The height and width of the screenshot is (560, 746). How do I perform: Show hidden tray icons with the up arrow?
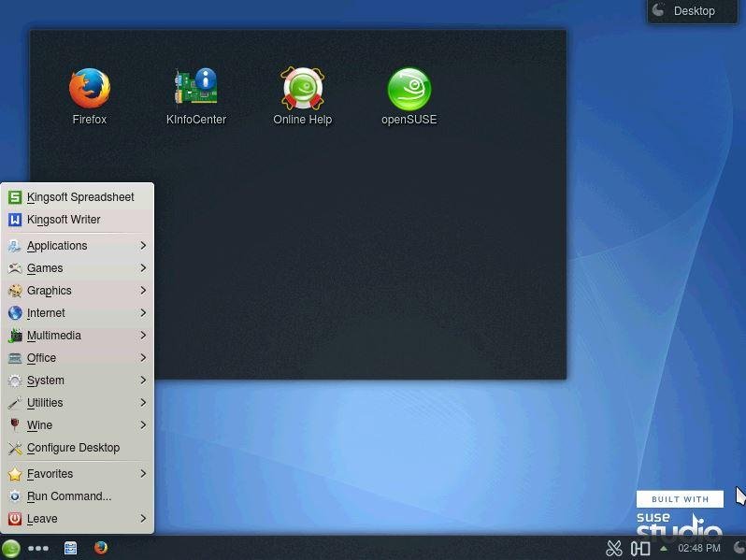pos(663,549)
